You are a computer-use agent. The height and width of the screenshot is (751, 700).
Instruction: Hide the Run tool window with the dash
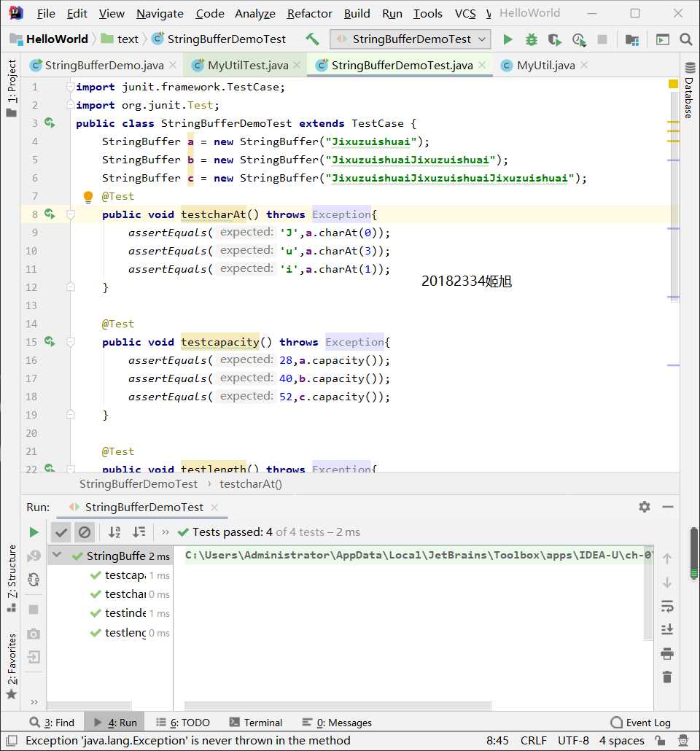[668, 507]
